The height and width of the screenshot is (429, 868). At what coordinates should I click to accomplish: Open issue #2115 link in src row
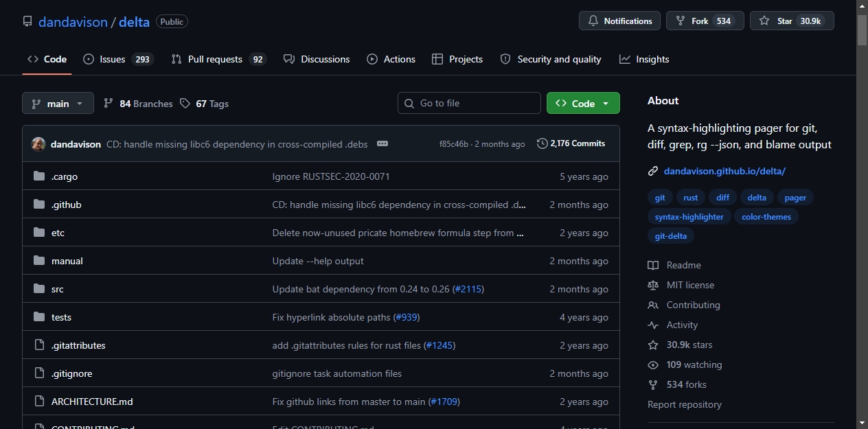pyautogui.click(x=468, y=289)
